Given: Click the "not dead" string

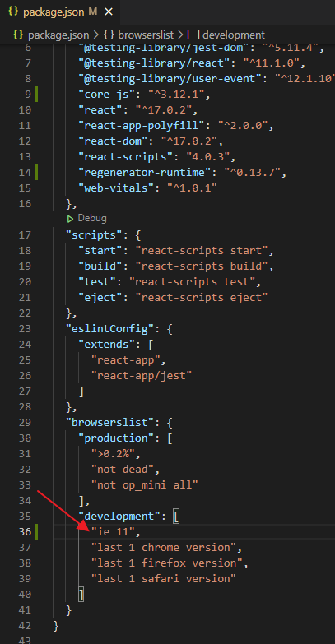Looking at the screenshot, I should click(123, 470).
